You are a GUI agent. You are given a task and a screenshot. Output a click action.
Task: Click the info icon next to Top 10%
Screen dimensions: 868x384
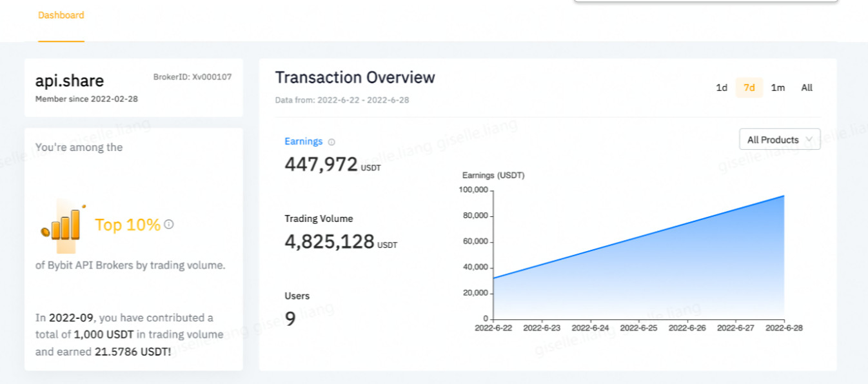pos(169,225)
